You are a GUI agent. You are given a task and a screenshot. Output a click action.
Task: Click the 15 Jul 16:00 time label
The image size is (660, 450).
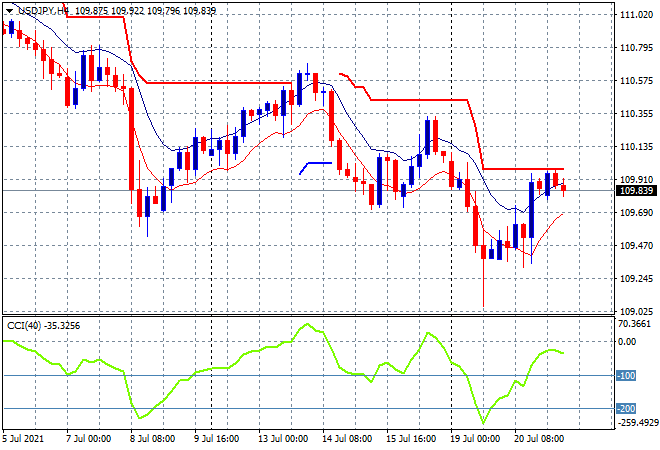click(411, 439)
